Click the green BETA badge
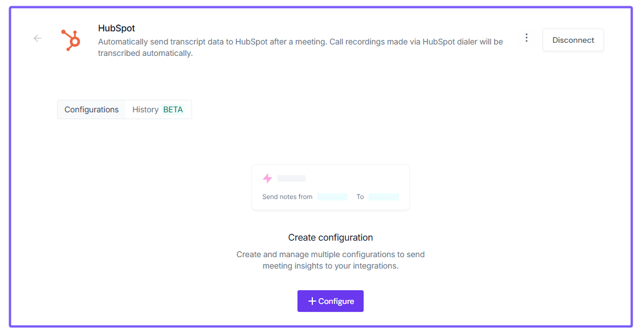 (x=173, y=109)
